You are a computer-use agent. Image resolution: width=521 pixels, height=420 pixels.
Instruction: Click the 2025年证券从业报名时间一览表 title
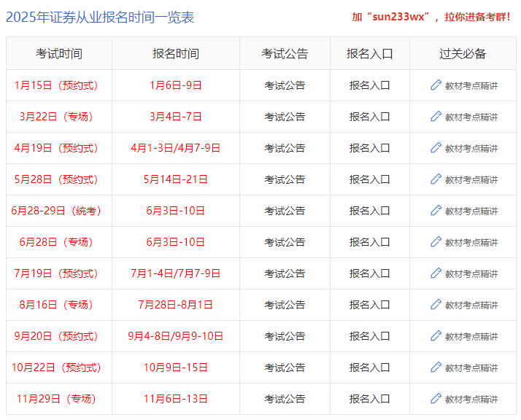pyautogui.click(x=100, y=17)
